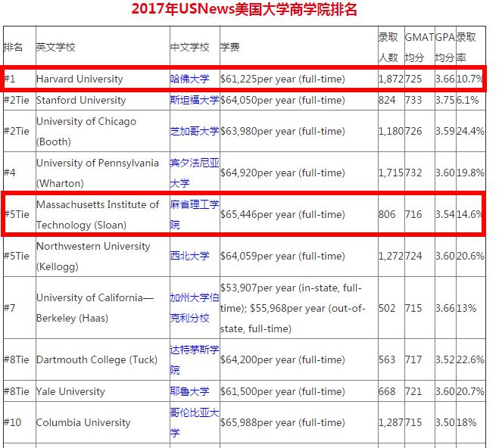Select the Harvard University cell
Screen dimensions: 499x448
(103, 79)
